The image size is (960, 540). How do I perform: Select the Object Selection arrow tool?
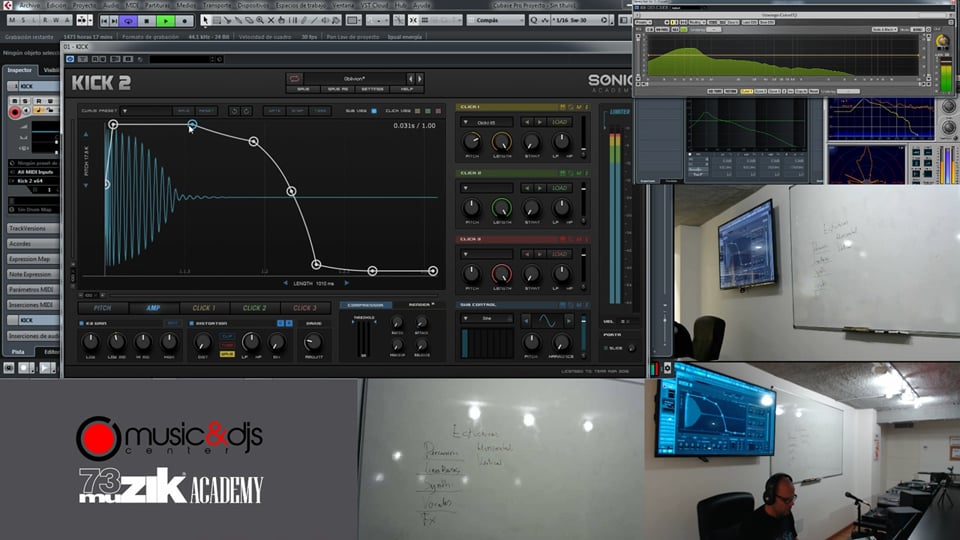205,20
